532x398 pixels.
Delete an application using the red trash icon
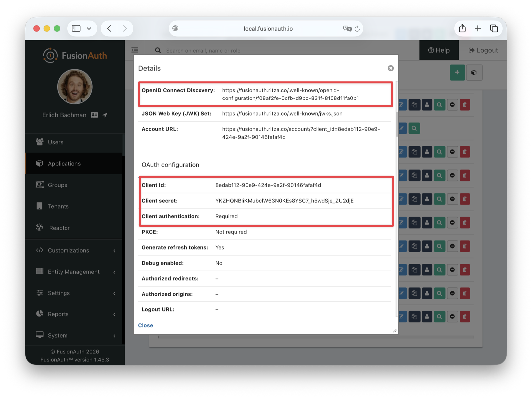coord(465,105)
